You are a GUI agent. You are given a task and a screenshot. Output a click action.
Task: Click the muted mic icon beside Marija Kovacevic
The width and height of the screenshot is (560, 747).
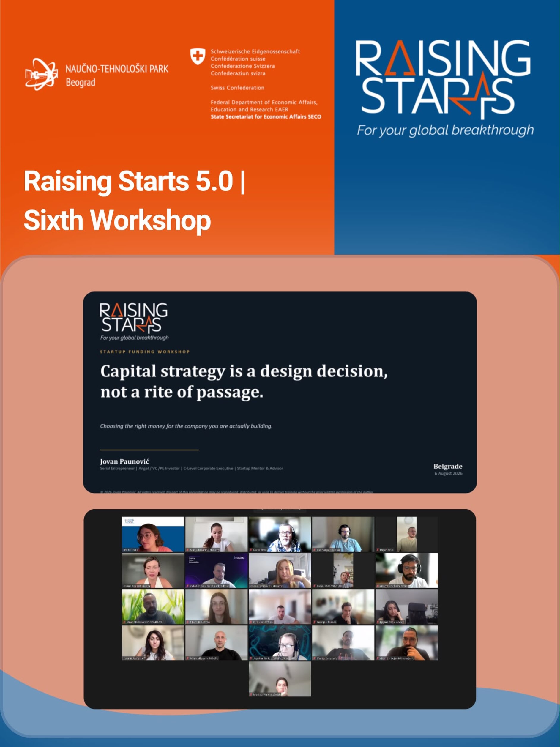pos(314,658)
